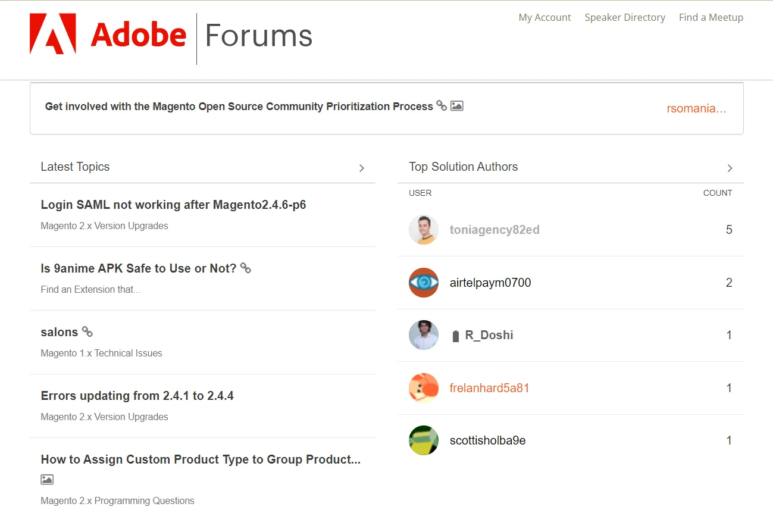The height and width of the screenshot is (532, 773).
Task: Open the rsomania author link on the announcement
Action: pyautogui.click(x=696, y=108)
